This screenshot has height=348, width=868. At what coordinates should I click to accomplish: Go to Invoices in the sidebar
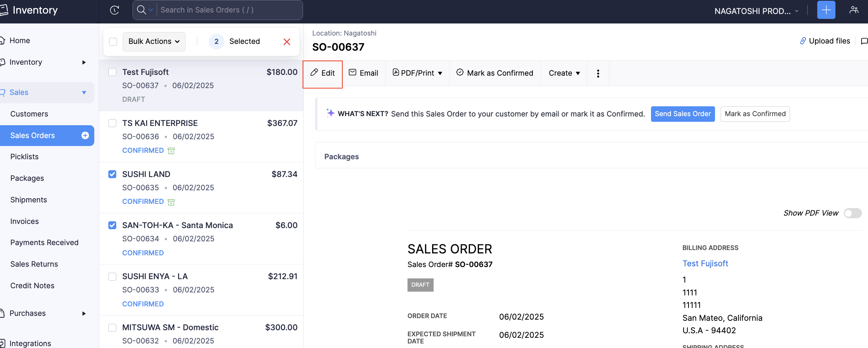point(25,221)
